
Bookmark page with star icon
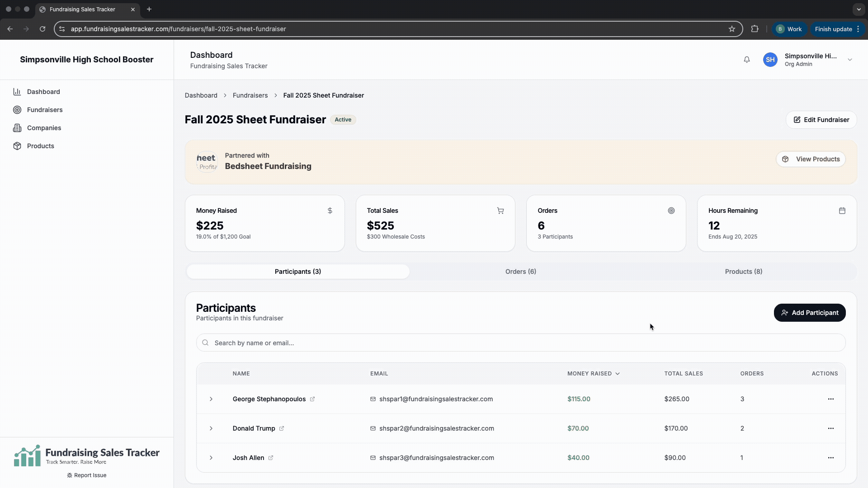pyautogui.click(x=732, y=29)
